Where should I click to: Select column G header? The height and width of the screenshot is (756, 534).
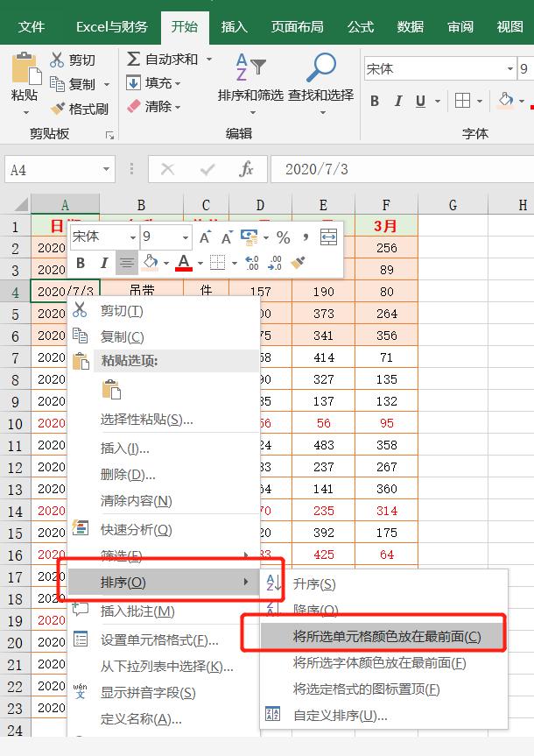coord(453,205)
